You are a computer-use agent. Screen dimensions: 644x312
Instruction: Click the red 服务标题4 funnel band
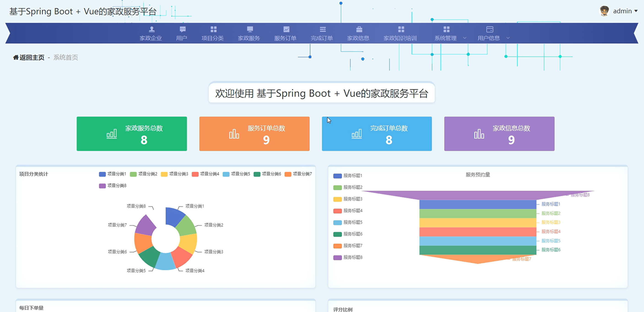pos(477,232)
